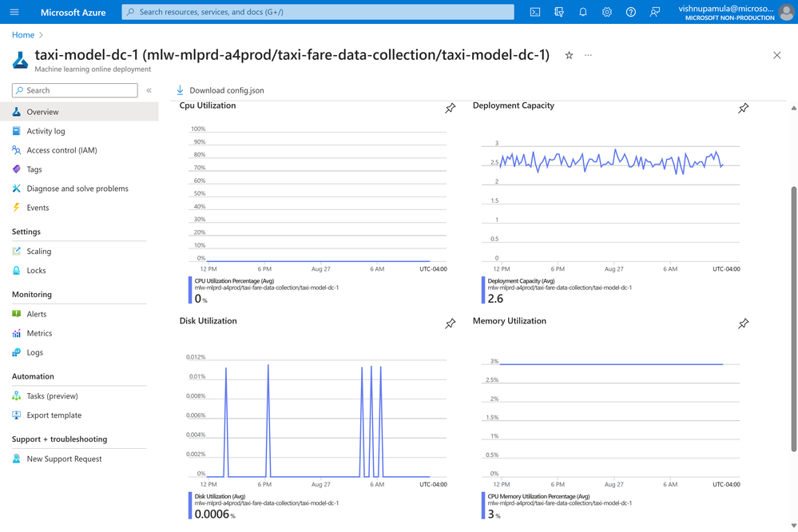Open portal settings gear
Image resolution: width=798 pixels, height=532 pixels.
(606, 12)
